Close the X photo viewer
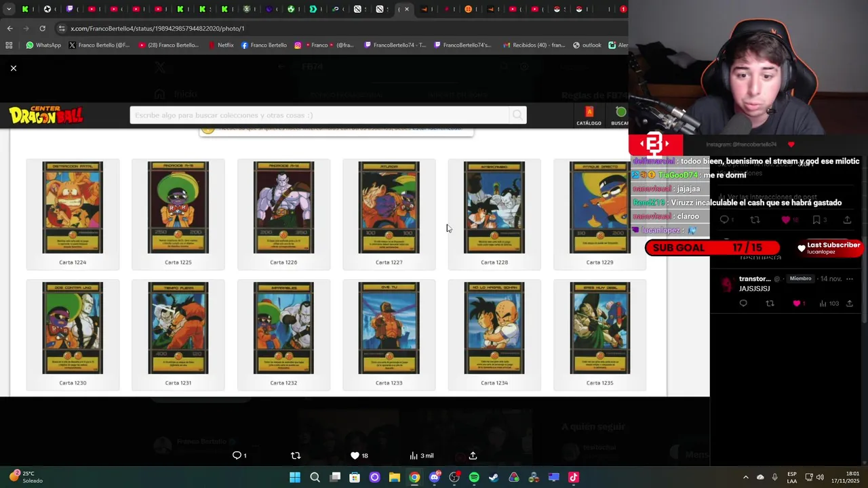This screenshot has height=488, width=868. tap(13, 68)
